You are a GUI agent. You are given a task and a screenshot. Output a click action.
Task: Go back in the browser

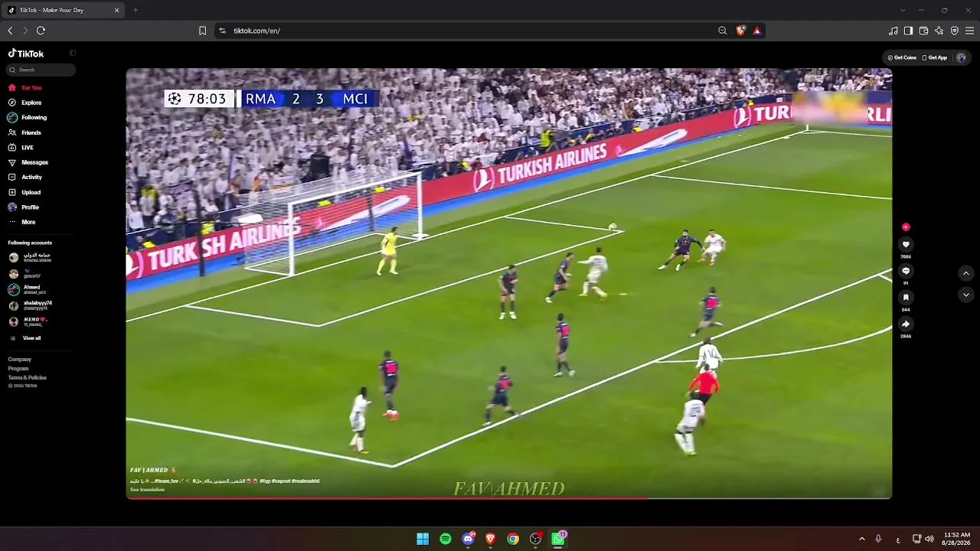point(10,31)
